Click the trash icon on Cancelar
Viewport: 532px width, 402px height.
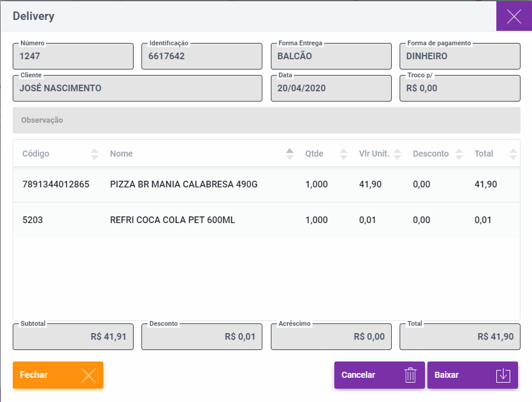410,375
